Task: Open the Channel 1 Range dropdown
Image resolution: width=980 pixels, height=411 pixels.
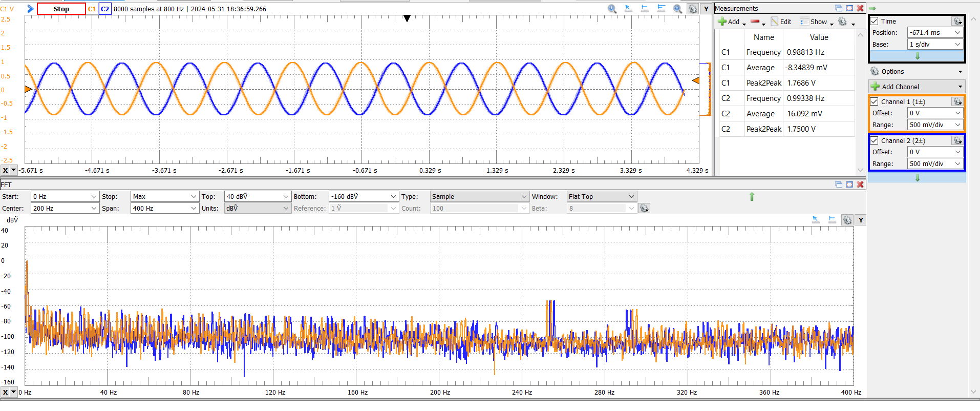Action: [x=935, y=125]
